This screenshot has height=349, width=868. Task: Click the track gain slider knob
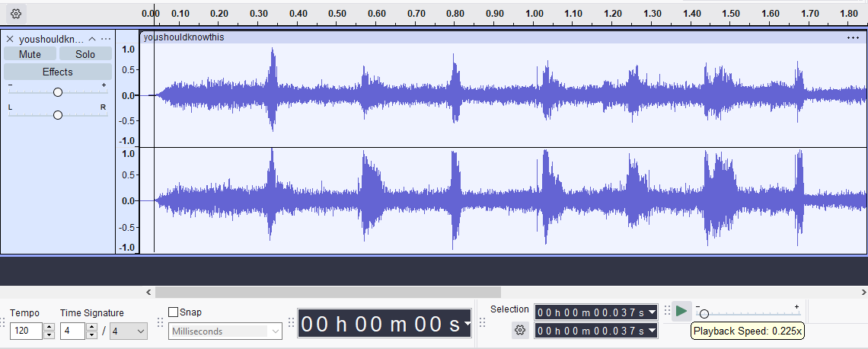pos(58,92)
